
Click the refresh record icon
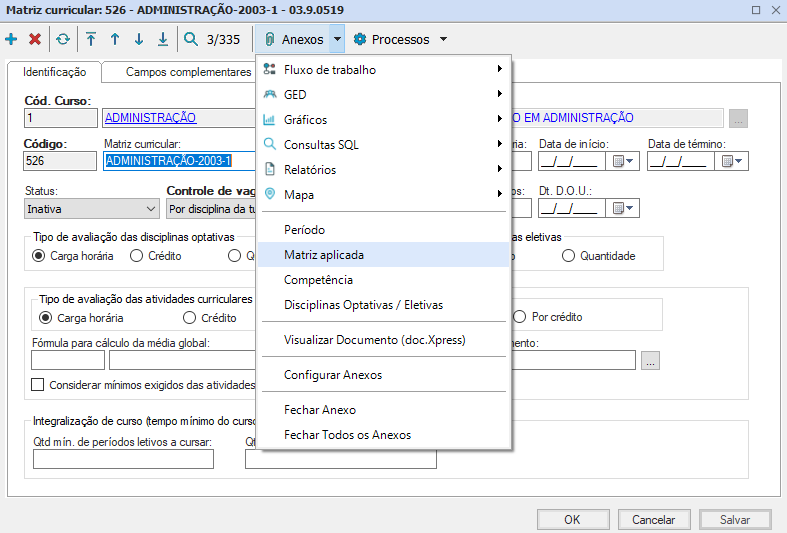point(63,40)
